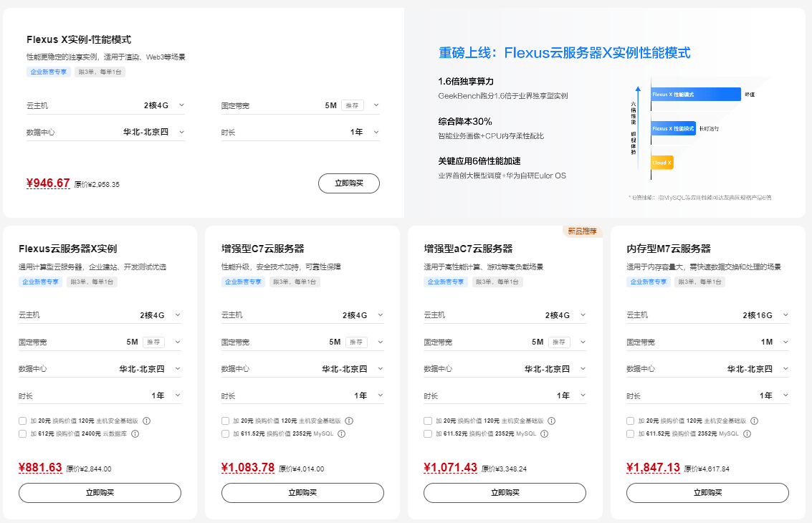Expand 时长 dropdown in Flexus云服务器X实例 card
The image size is (812, 523).
click(x=100, y=395)
